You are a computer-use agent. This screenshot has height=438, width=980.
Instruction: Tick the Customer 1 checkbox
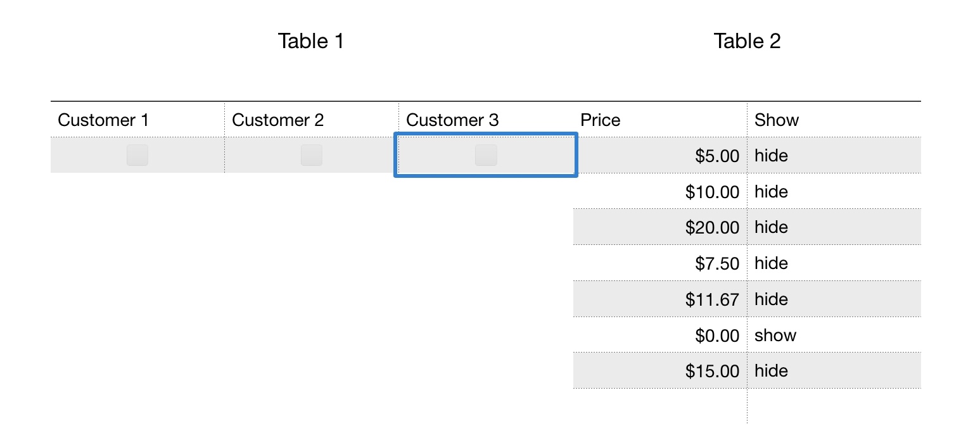tap(137, 155)
